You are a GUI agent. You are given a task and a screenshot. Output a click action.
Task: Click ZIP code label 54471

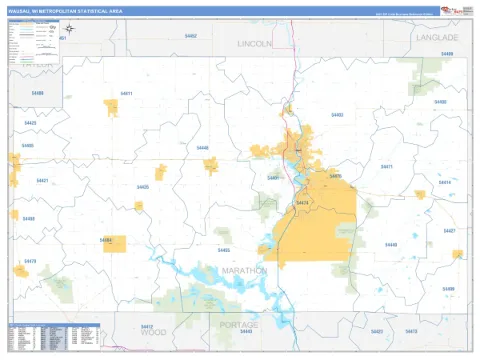387,167
